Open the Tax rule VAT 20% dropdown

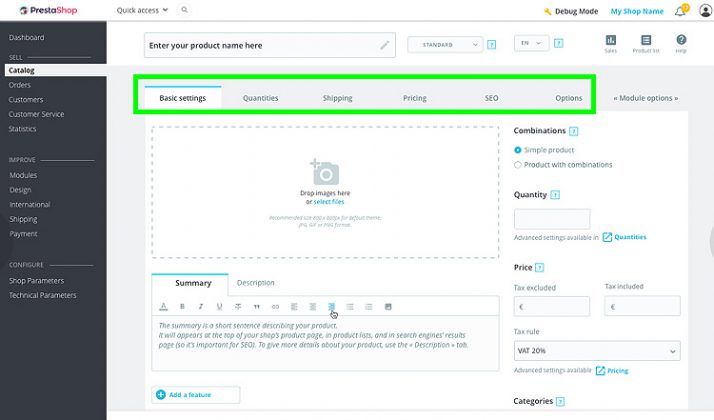tap(596, 351)
